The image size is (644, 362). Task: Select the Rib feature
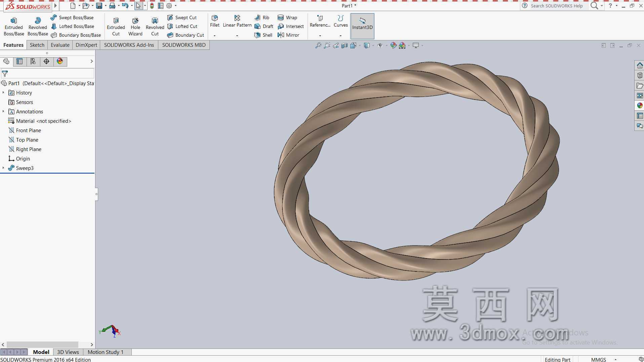[x=262, y=17]
